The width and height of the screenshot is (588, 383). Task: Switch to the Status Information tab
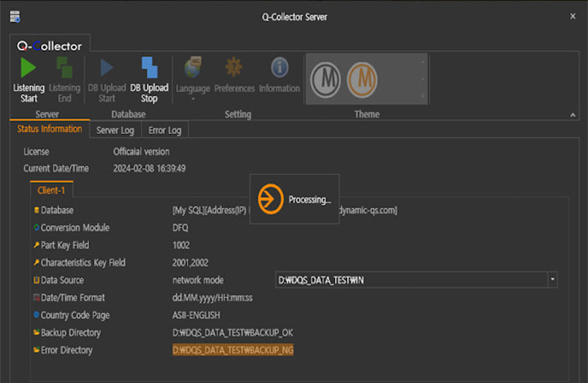pos(49,129)
